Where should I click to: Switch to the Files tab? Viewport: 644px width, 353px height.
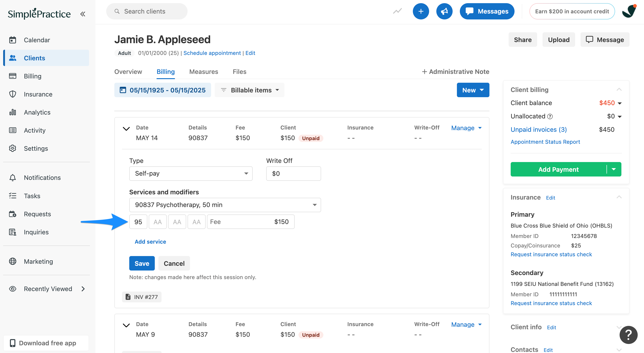[x=240, y=72]
